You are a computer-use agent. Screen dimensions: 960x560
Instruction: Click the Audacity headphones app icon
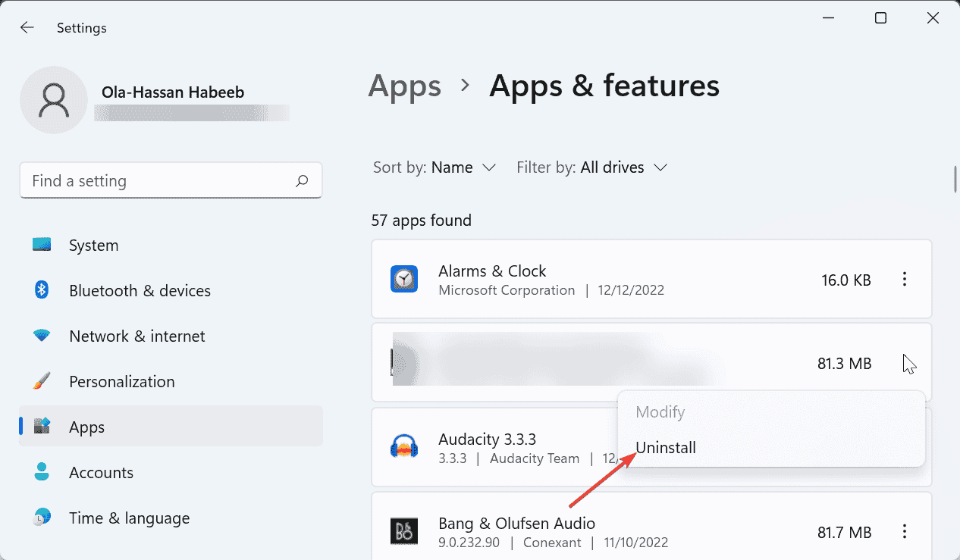coord(403,447)
